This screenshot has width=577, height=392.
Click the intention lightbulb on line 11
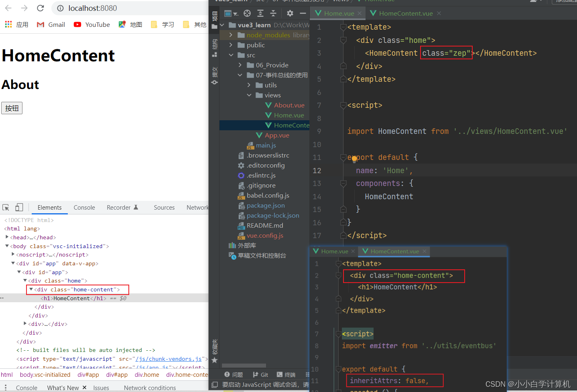point(354,159)
